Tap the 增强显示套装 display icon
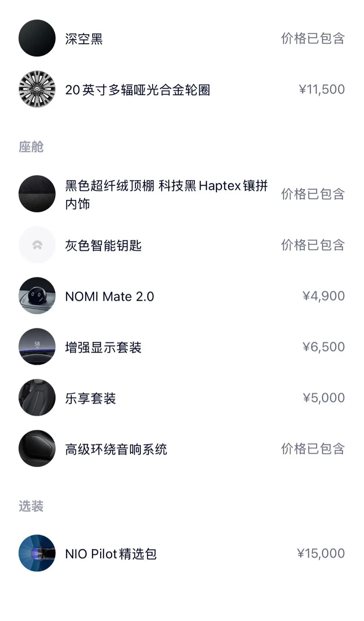This screenshot has width=364, height=621. tap(37, 347)
